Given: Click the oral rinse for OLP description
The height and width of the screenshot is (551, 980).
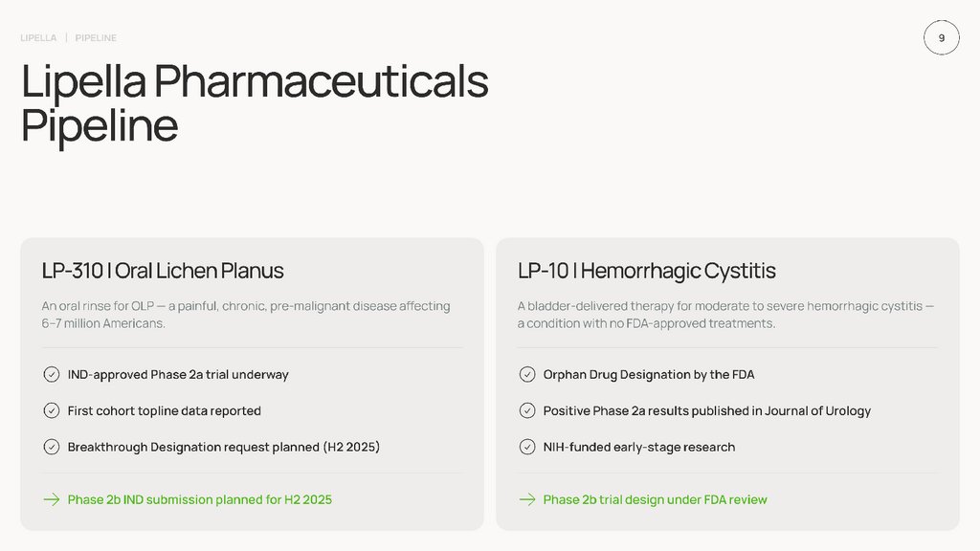Looking at the screenshot, I should coord(245,315).
